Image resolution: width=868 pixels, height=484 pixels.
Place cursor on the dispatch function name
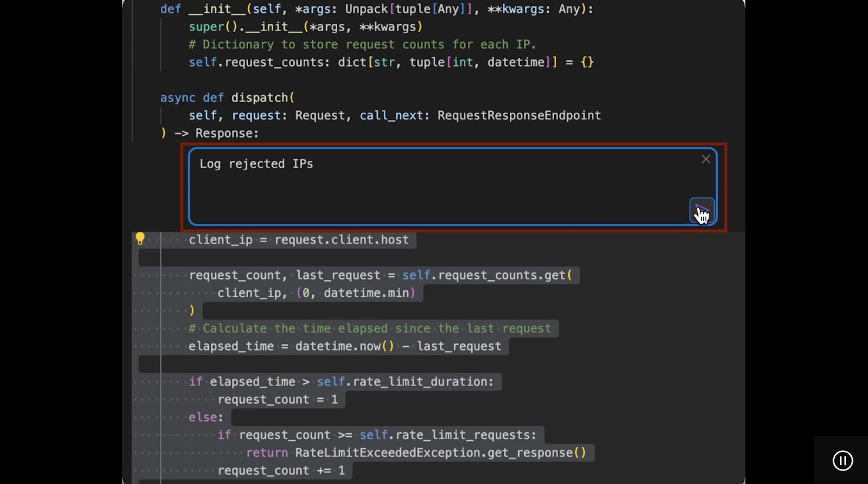pyautogui.click(x=260, y=98)
